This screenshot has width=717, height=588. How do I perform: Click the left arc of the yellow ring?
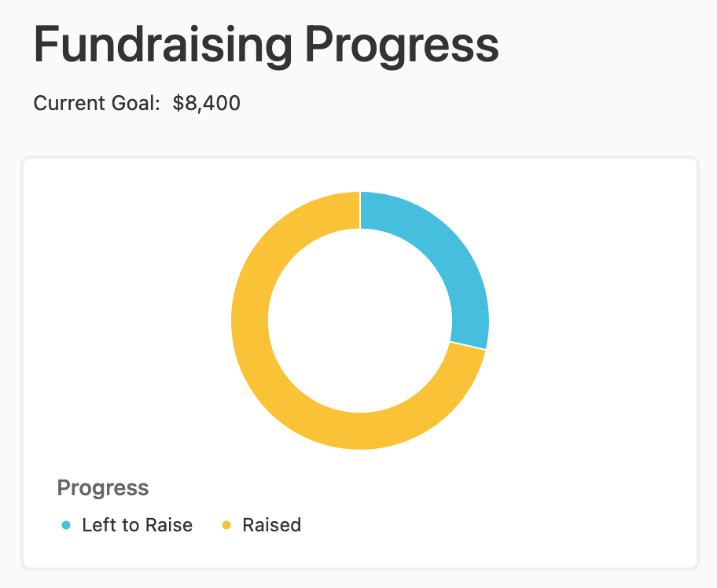(250, 321)
